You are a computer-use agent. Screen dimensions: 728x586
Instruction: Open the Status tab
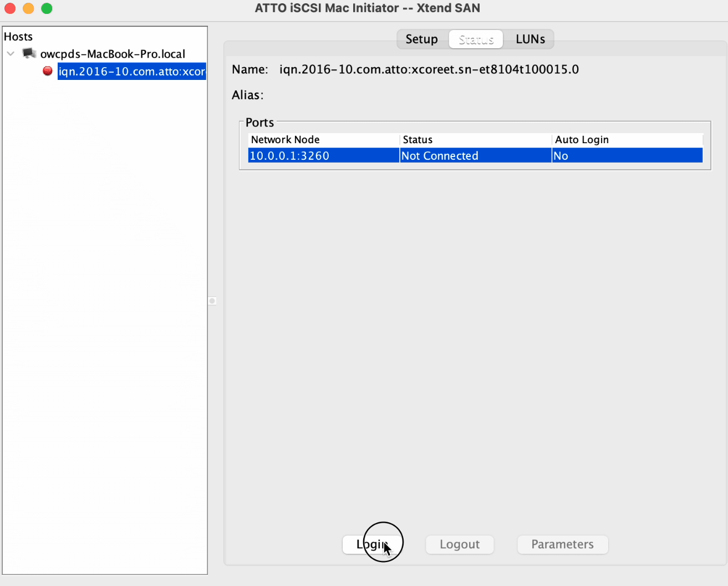click(476, 39)
